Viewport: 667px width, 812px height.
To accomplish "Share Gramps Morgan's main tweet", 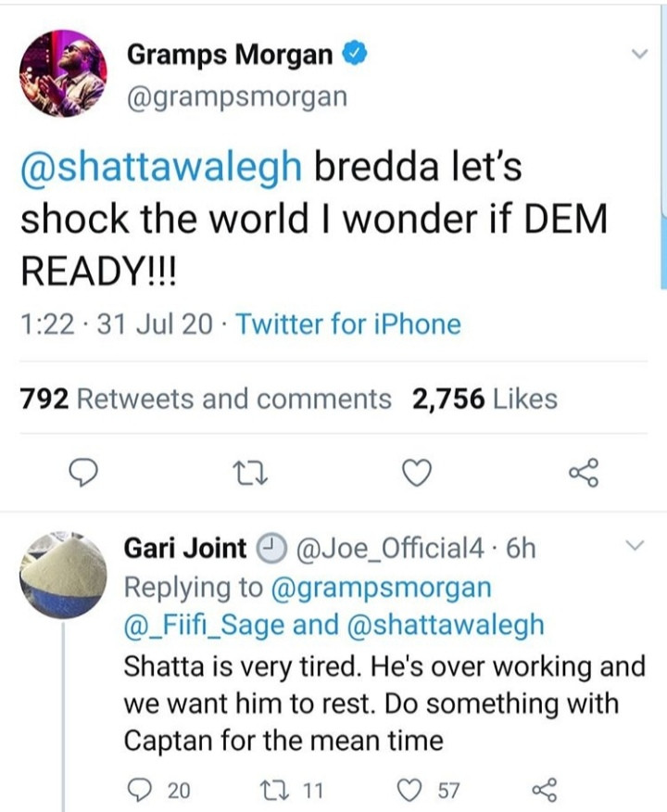I will (x=584, y=473).
